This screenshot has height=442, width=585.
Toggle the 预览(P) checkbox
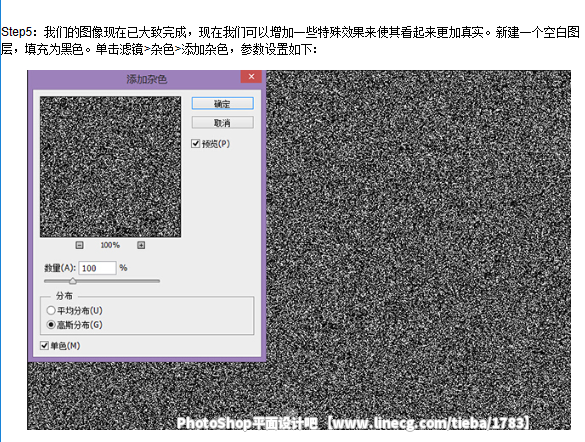coord(195,144)
